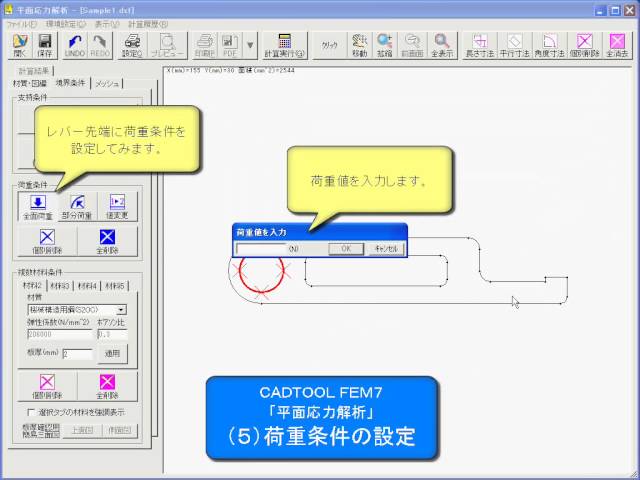
Task: Click the ポアソン比 input field
Action: point(113,334)
